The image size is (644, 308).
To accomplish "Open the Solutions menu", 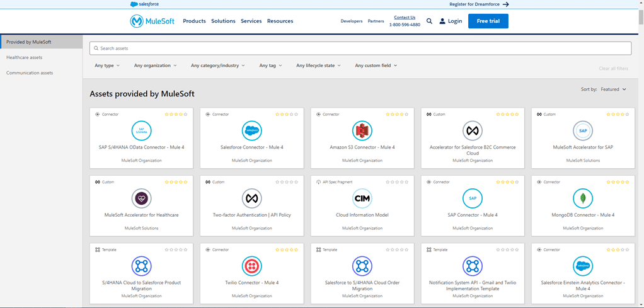I will (x=224, y=21).
